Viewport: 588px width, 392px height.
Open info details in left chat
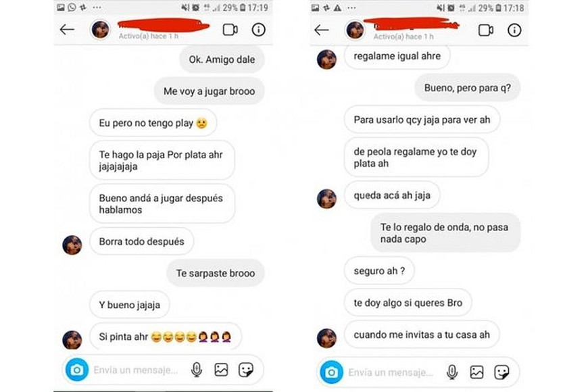[x=258, y=30]
